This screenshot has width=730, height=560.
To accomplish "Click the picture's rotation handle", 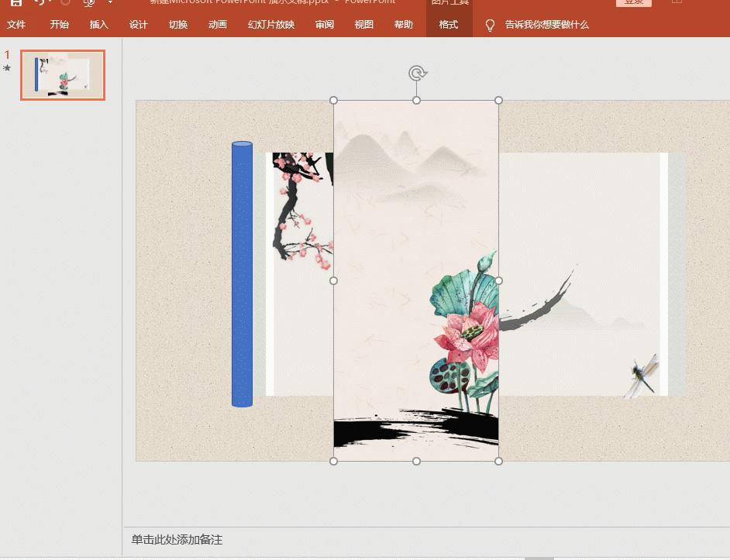I will (417, 73).
